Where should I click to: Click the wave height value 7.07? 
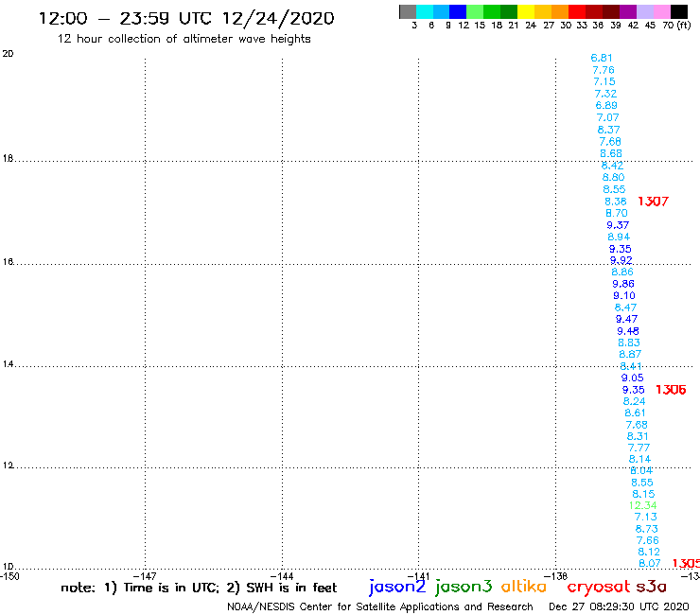click(607, 117)
